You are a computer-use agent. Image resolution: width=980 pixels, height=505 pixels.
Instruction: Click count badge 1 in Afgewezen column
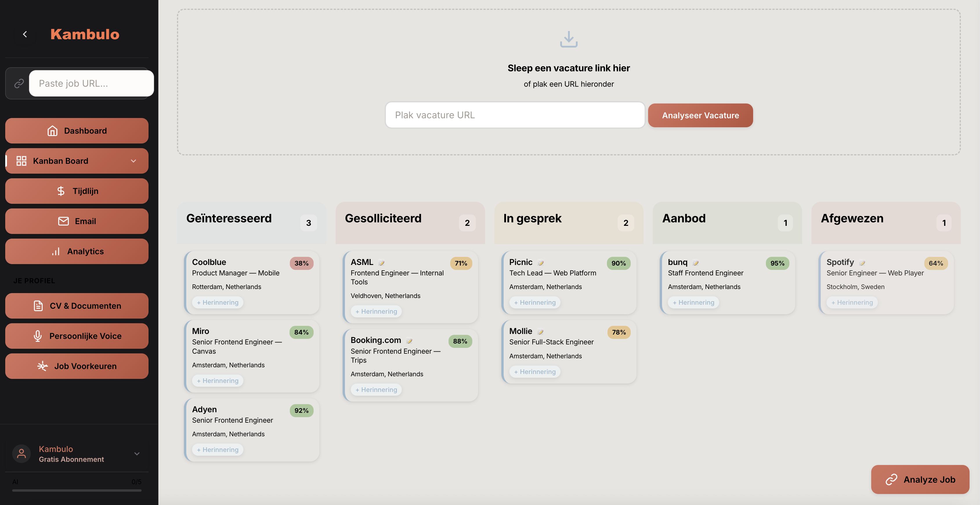pos(944,223)
